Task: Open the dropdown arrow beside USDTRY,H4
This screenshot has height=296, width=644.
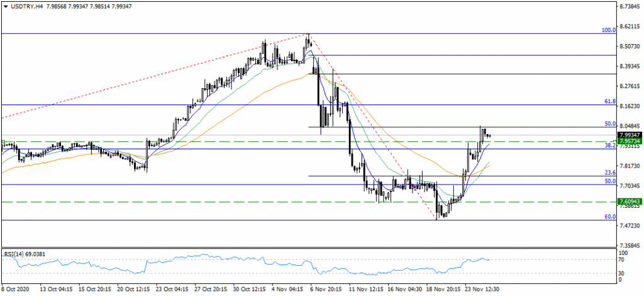Action: click(x=6, y=6)
